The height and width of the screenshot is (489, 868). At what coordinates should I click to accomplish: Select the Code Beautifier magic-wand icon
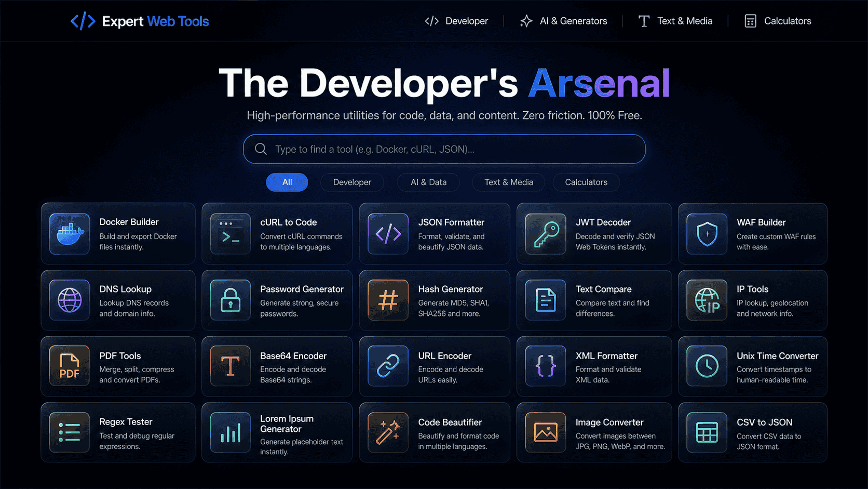pyautogui.click(x=388, y=432)
